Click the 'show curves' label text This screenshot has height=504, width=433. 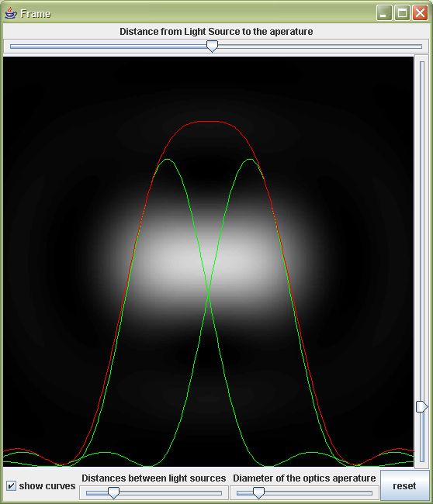pyautogui.click(x=47, y=485)
